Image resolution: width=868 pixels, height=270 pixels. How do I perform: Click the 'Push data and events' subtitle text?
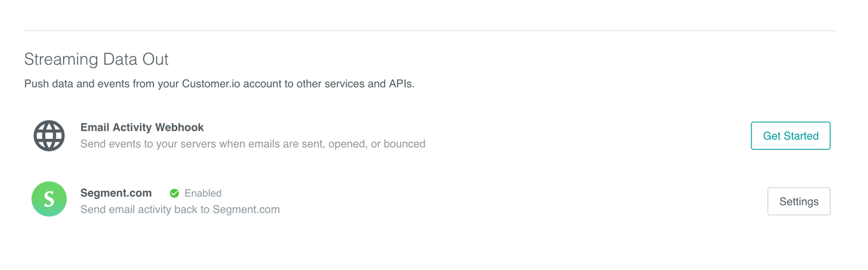coord(219,83)
